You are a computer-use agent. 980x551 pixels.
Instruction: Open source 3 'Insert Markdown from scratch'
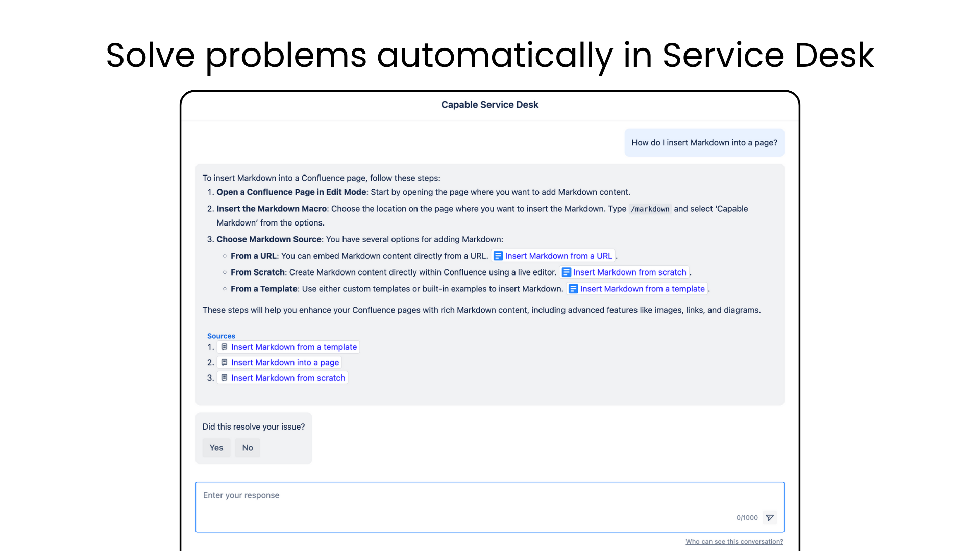coord(288,378)
